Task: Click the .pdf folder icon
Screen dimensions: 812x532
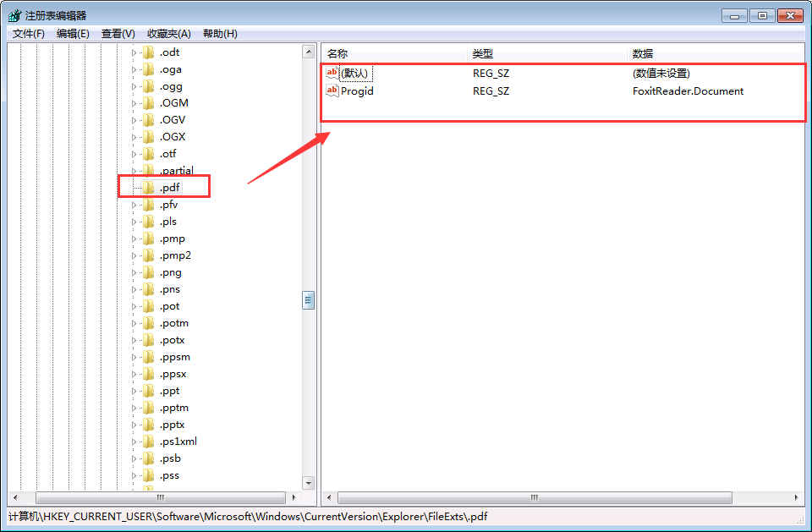Action: (x=148, y=188)
